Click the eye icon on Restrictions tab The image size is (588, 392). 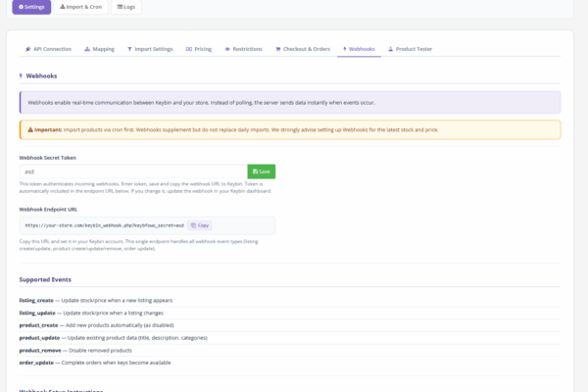click(x=227, y=48)
